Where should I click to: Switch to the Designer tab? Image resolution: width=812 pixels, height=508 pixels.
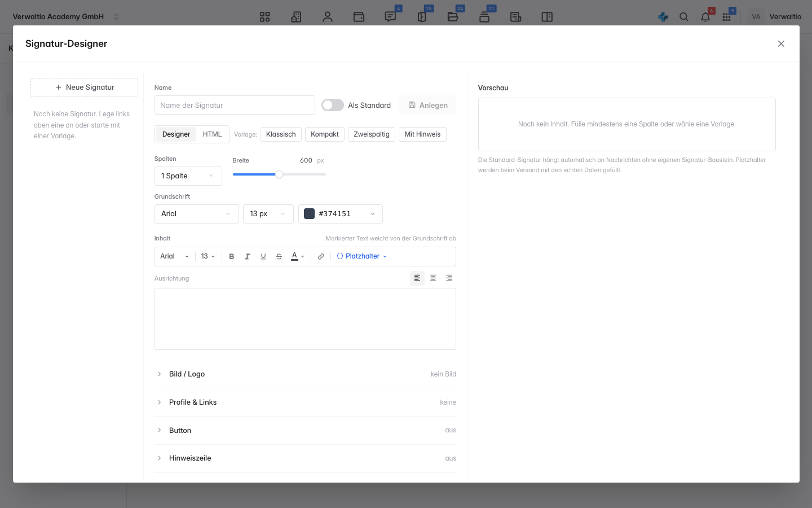tap(176, 134)
